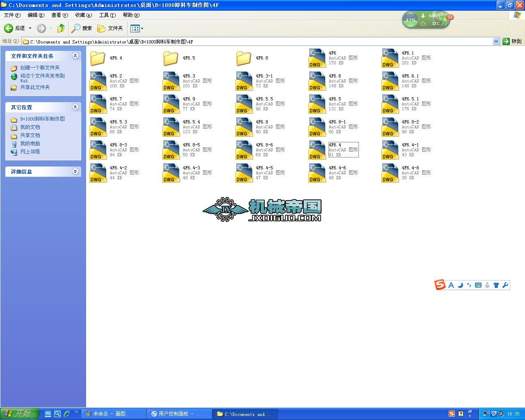Open 网上邻居 from other places

click(x=30, y=152)
